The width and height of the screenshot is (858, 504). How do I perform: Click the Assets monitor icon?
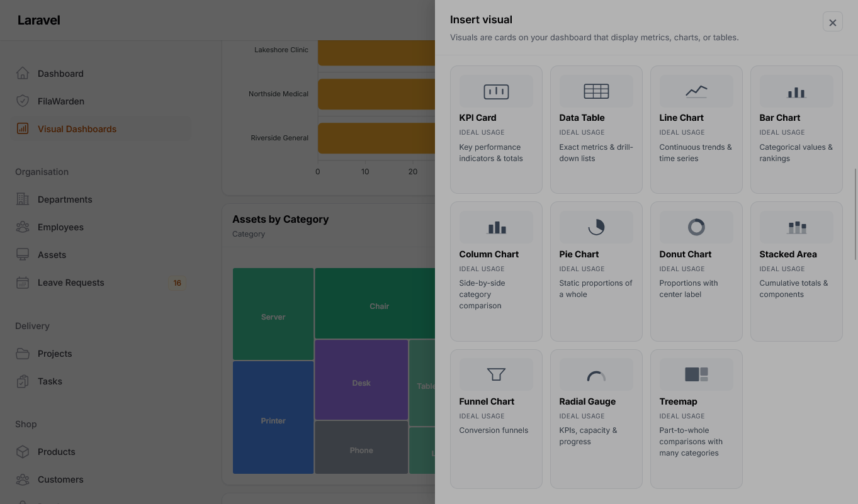pos(23,254)
